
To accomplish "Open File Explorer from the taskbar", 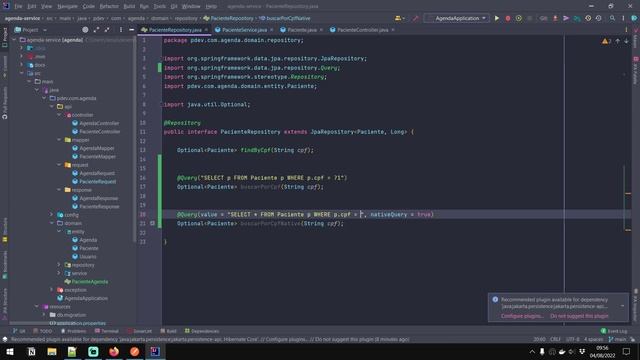I will (x=52, y=351).
